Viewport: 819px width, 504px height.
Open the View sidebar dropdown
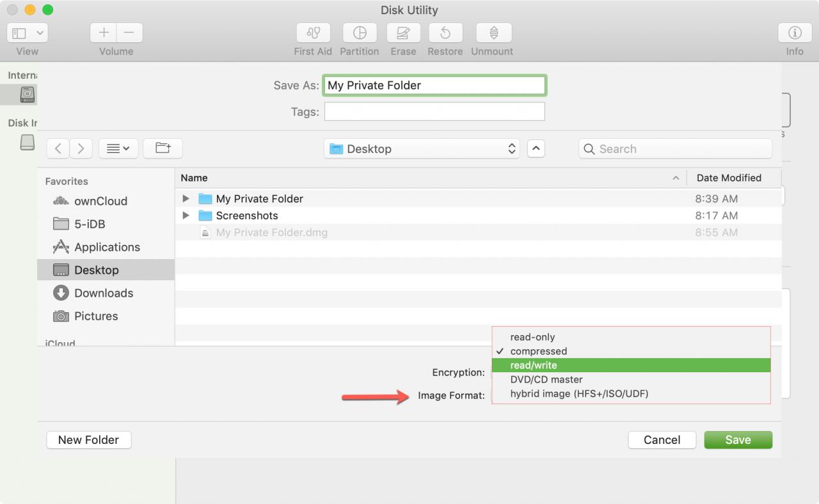click(28, 33)
